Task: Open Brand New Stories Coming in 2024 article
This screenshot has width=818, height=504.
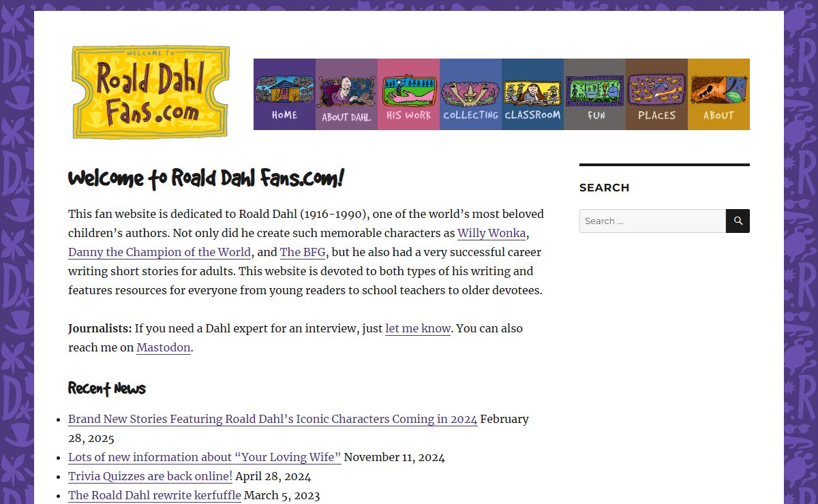Action: [x=273, y=419]
